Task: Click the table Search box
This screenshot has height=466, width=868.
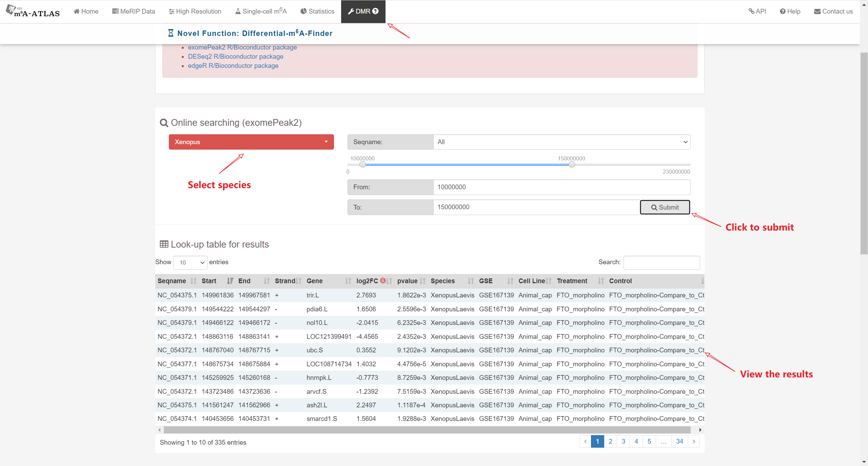Action: click(x=662, y=263)
